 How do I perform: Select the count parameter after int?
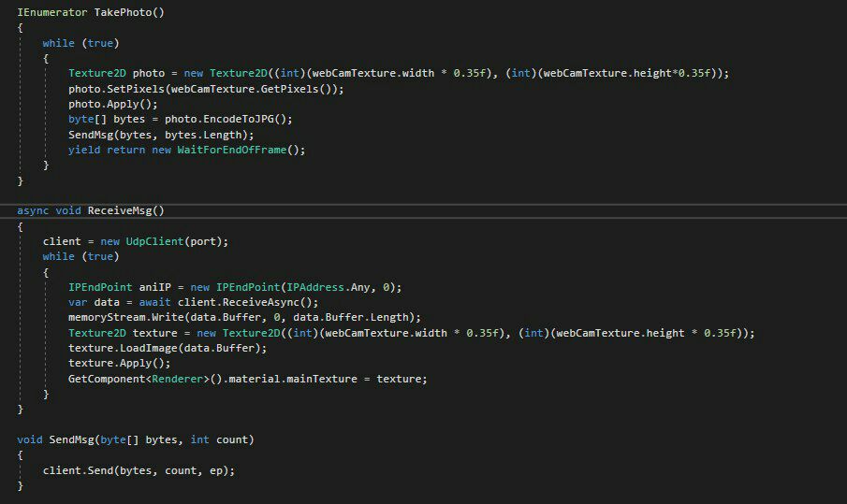pos(232,439)
